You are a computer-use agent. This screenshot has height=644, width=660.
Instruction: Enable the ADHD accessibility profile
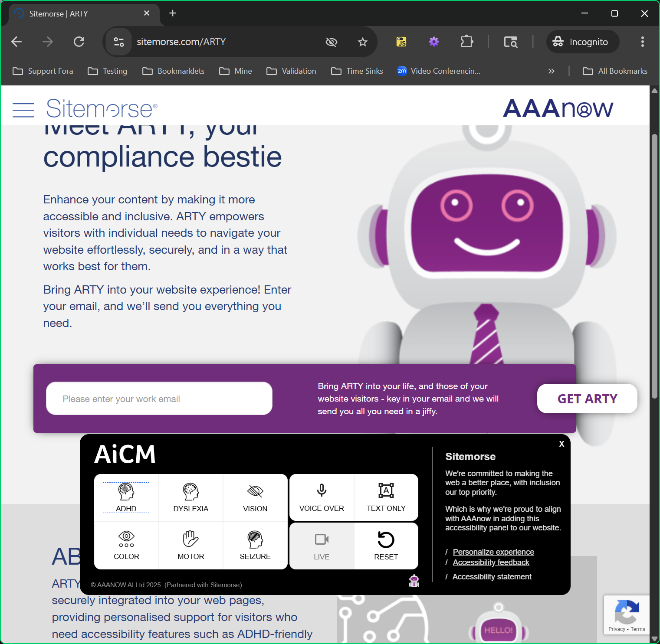(x=126, y=497)
